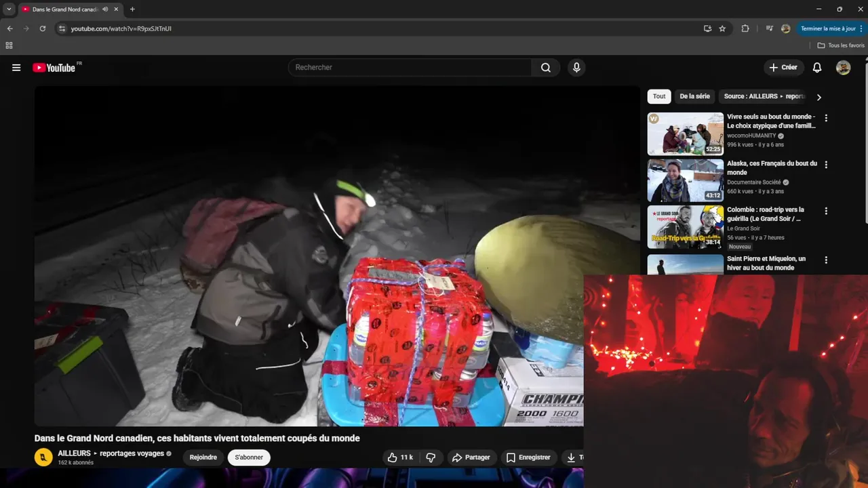This screenshot has width=868, height=488.
Task: Select the Tout filter chip
Action: pos(659,96)
